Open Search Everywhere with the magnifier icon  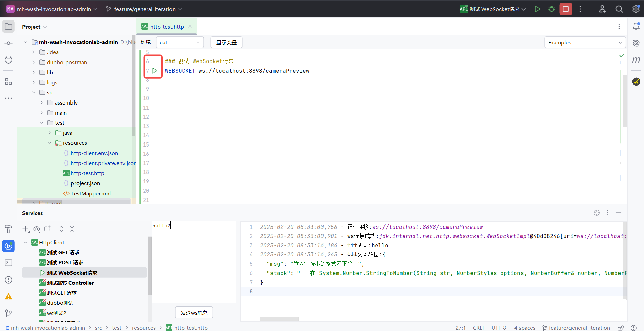click(619, 9)
